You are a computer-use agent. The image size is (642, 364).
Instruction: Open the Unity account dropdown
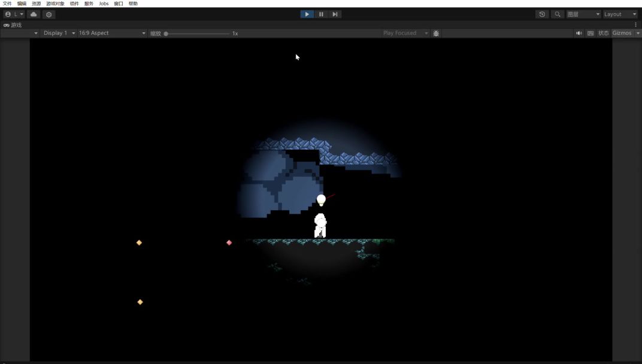tap(14, 14)
